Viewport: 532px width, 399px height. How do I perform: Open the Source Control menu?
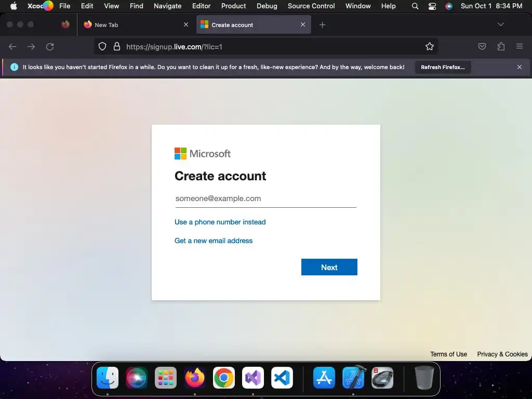[311, 6]
